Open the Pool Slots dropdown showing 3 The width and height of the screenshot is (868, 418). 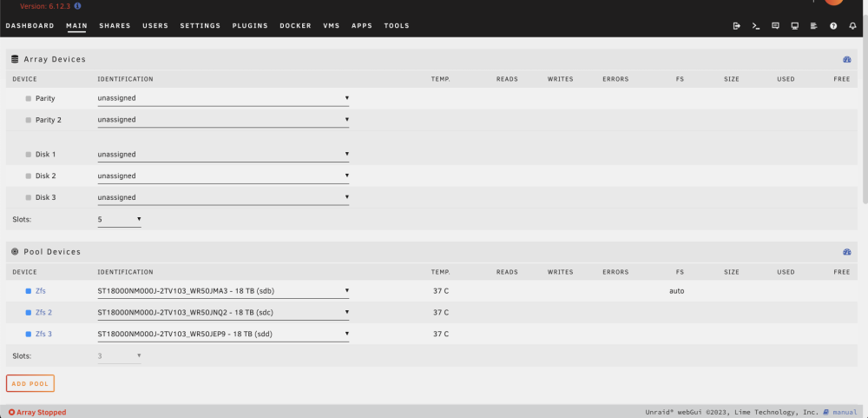point(119,356)
